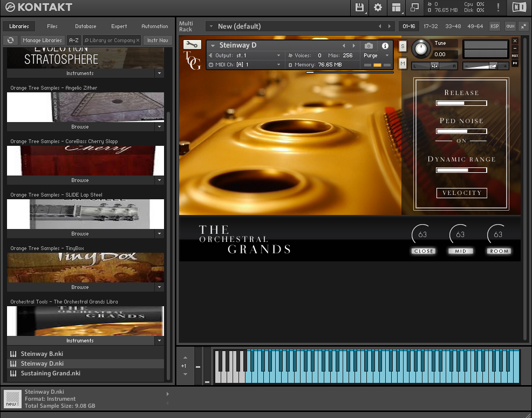
Task: Switch to the Database tab
Action: click(85, 26)
